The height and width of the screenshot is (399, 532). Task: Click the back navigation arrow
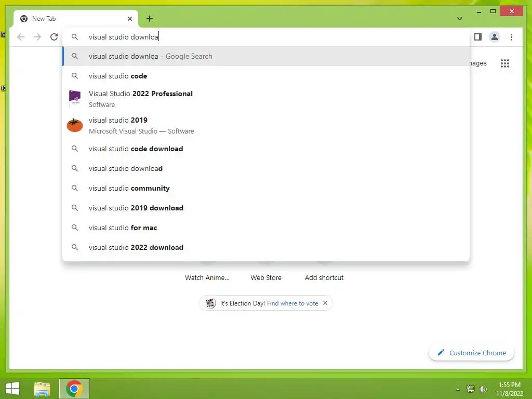21,37
